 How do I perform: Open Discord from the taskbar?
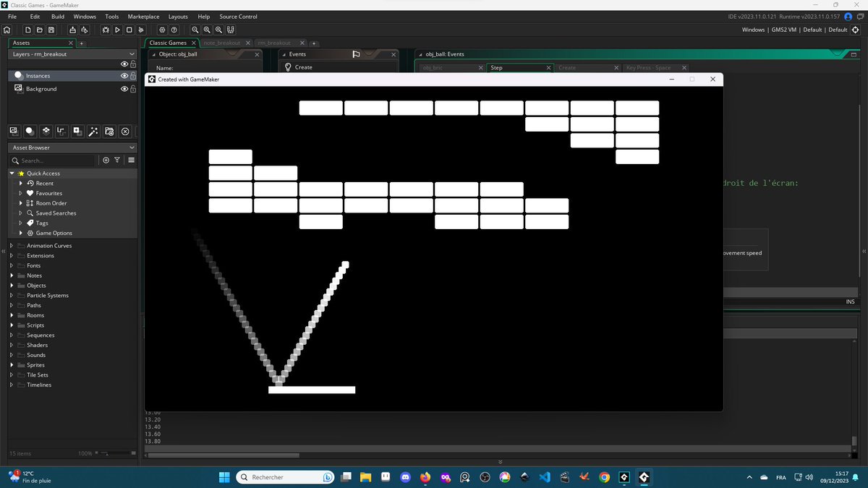(x=405, y=477)
